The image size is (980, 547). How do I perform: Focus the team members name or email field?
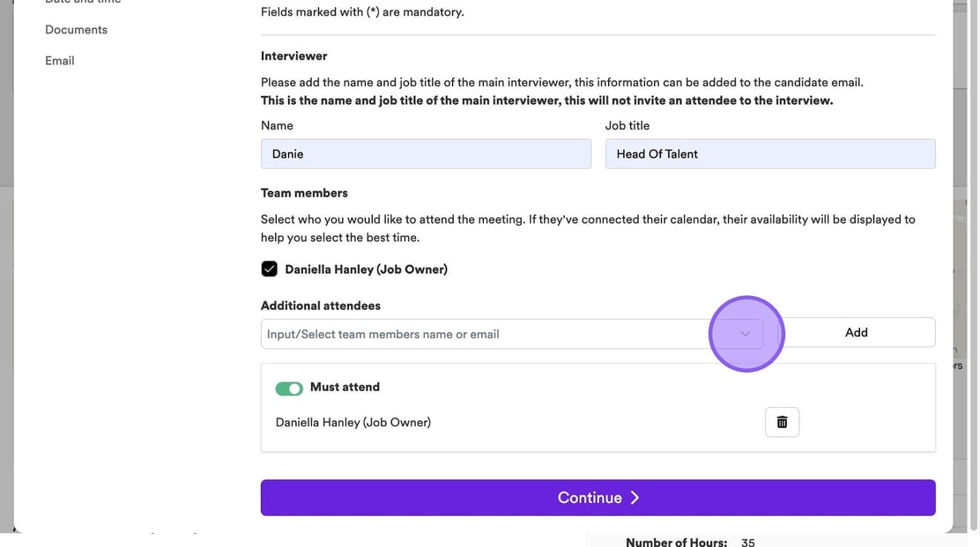[x=485, y=334]
